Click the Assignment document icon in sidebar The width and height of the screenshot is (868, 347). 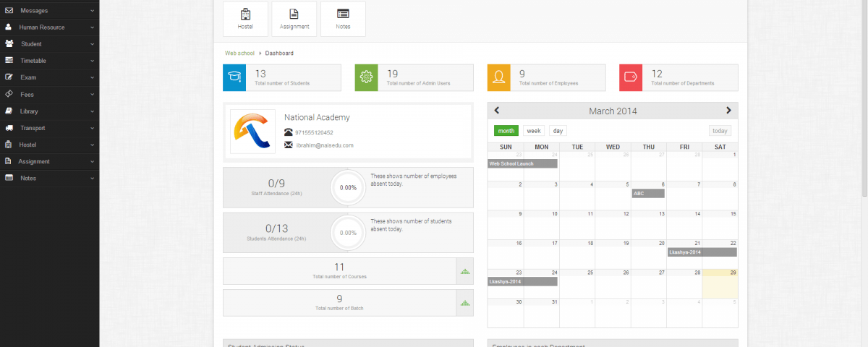[8, 161]
